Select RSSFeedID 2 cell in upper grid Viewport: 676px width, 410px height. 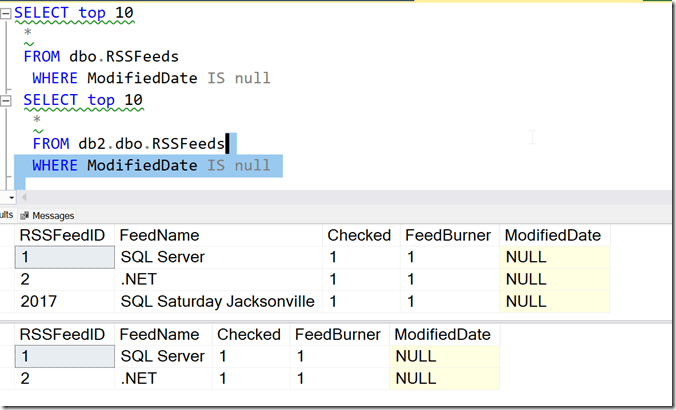pyautogui.click(x=65, y=279)
